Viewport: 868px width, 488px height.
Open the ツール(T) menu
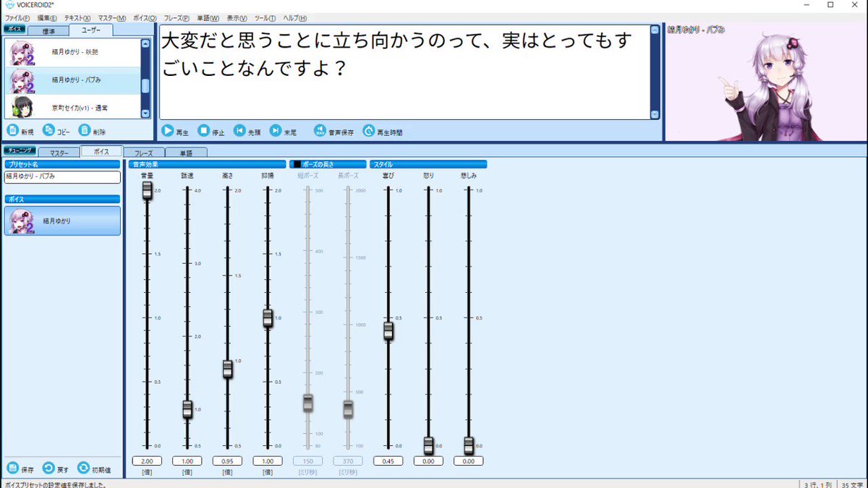tap(265, 17)
